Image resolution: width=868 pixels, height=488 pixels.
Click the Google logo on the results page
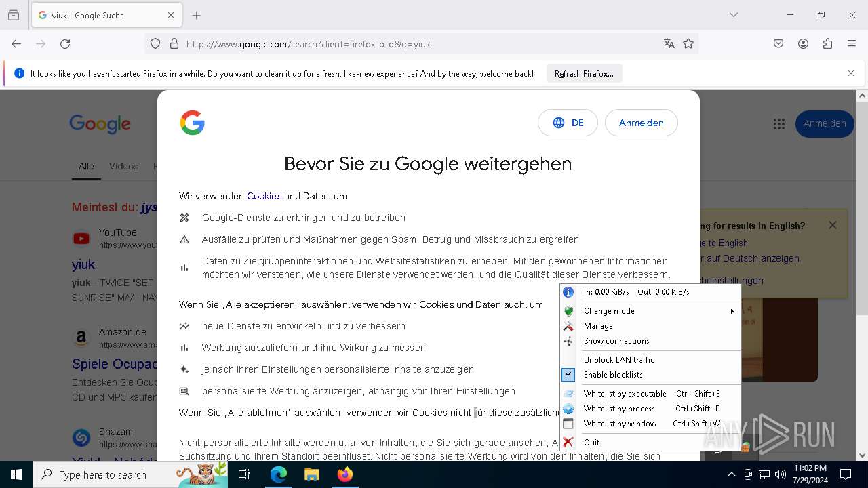100,124
